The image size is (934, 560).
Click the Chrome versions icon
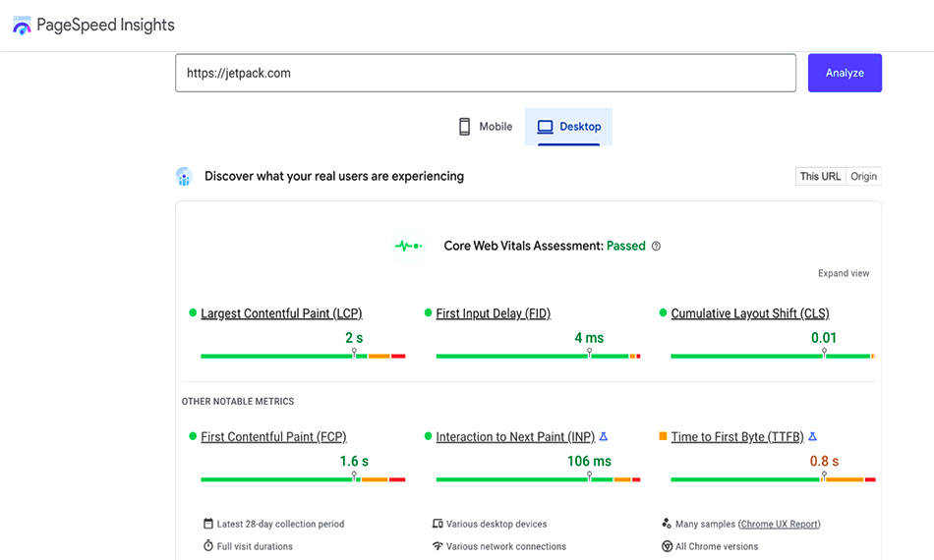[x=668, y=546]
